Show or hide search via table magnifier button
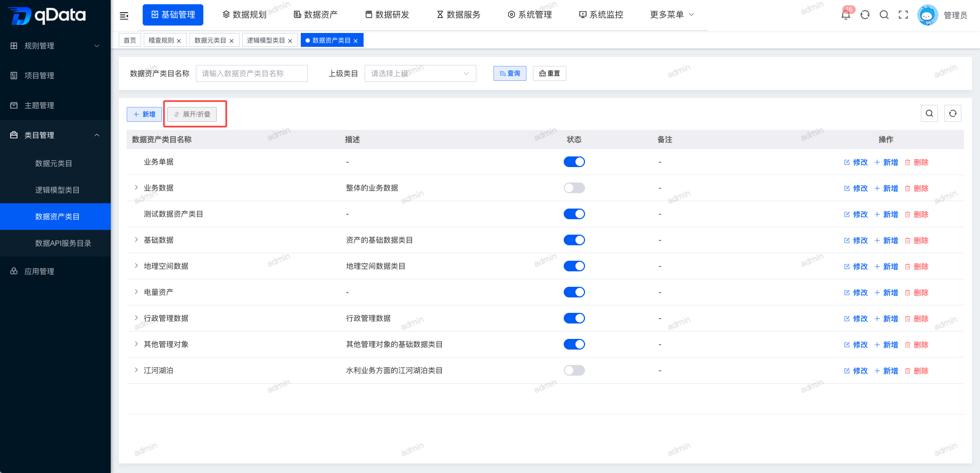The image size is (980, 473). [x=929, y=113]
